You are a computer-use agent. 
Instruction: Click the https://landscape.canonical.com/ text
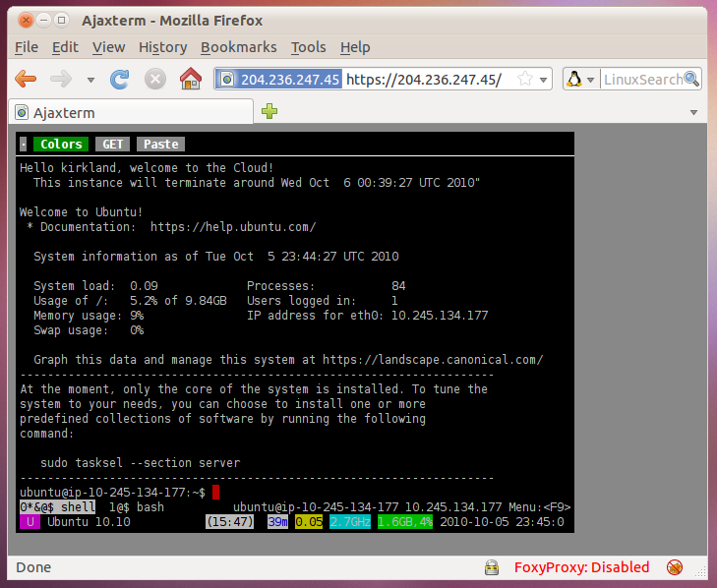pyautogui.click(x=433, y=360)
